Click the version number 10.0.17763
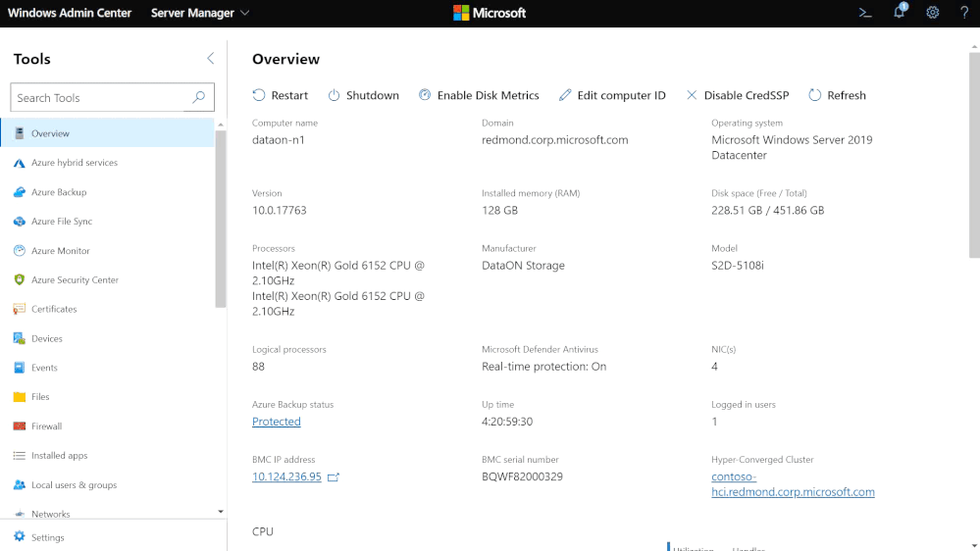Screen dimensions: 980x551 click(x=280, y=211)
